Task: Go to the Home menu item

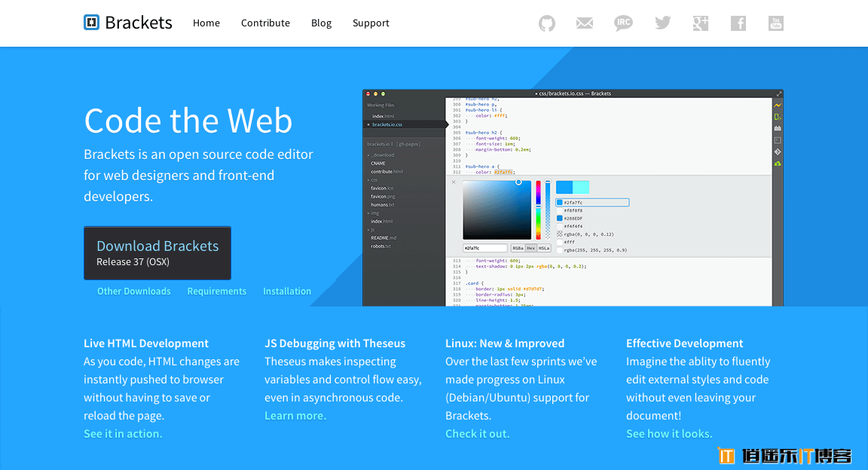Action: click(206, 23)
